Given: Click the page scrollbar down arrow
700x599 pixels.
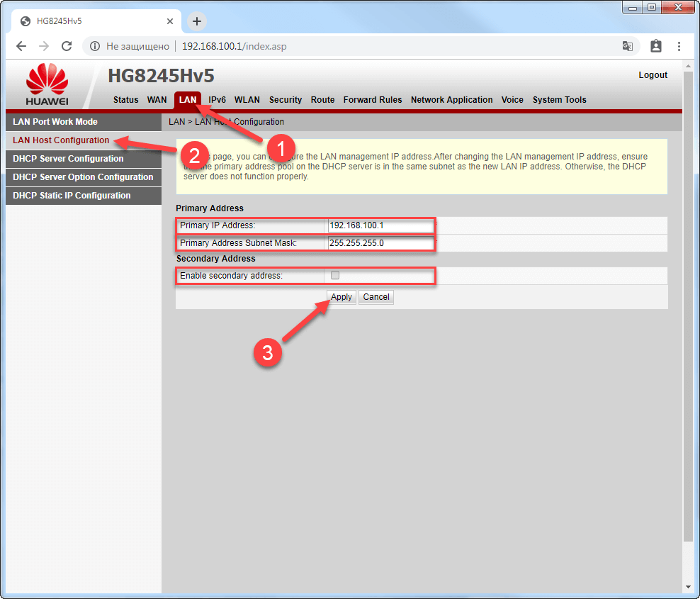Looking at the screenshot, I should (x=688, y=588).
